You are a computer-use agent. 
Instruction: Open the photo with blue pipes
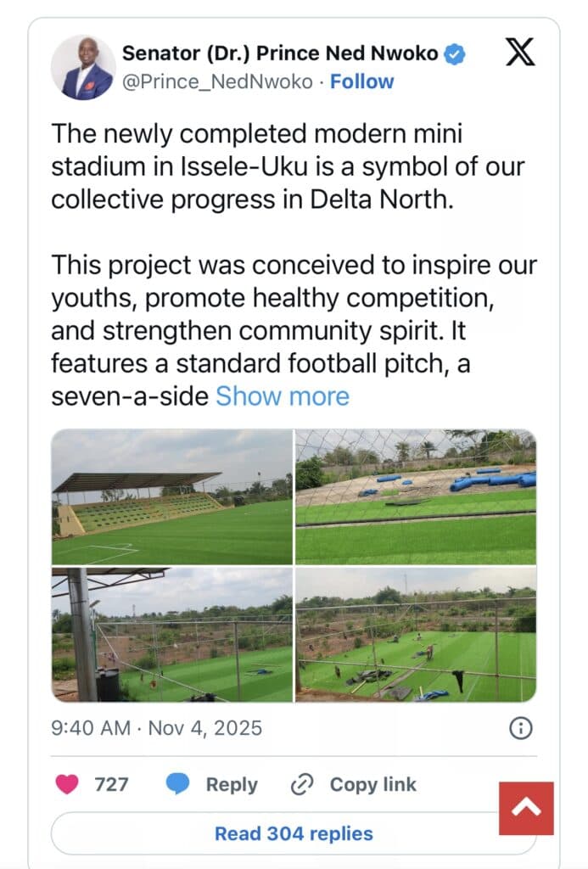416,496
